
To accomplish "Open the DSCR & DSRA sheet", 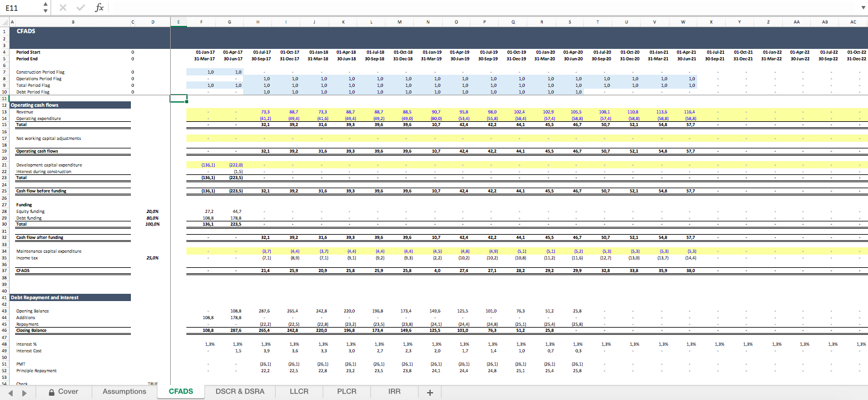I will pos(239,392).
